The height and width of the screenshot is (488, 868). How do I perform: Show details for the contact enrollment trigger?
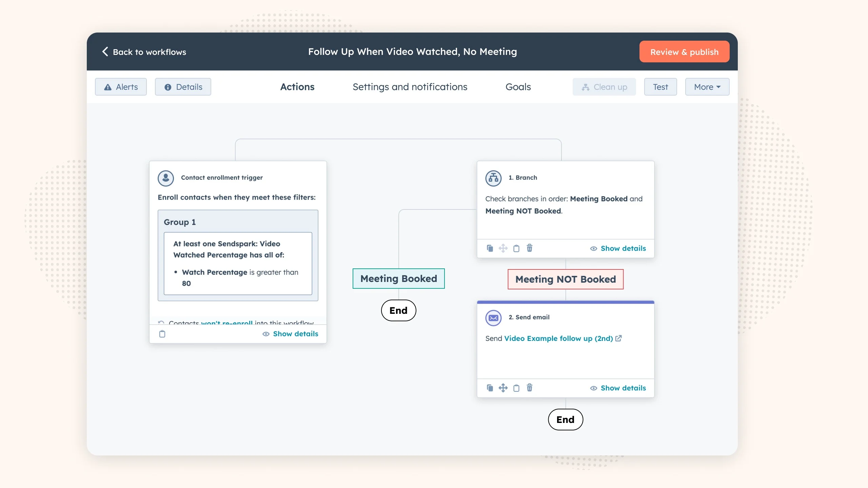point(295,334)
